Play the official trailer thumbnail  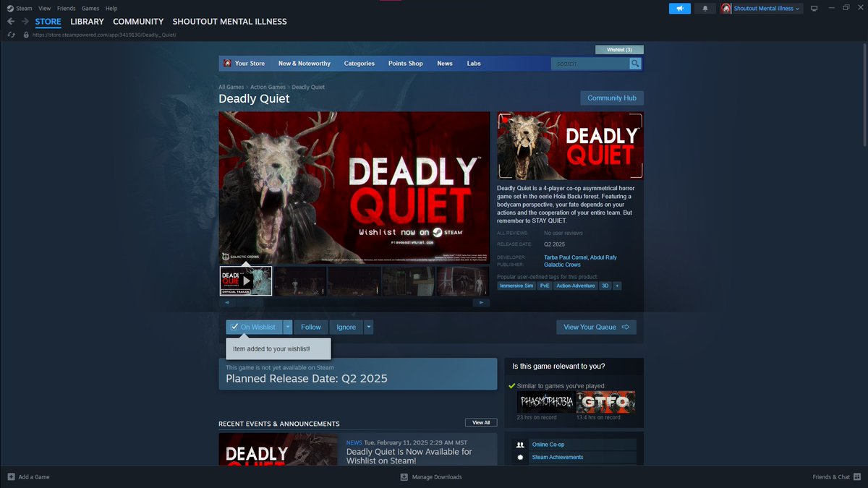coord(246,281)
